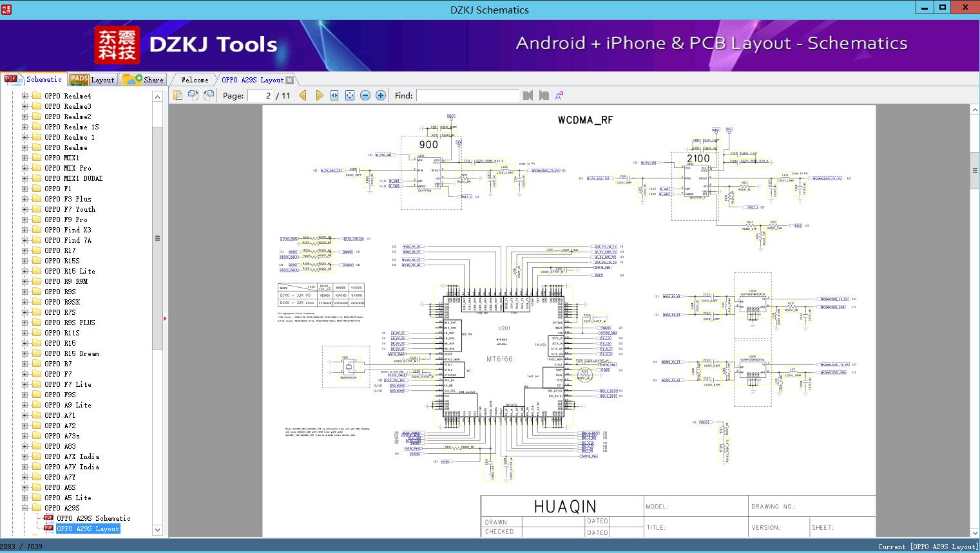The width and height of the screenshot is (980, 553).
Task: Select the OPPO R9SK tree item
Action: click(x=62, y=302)
